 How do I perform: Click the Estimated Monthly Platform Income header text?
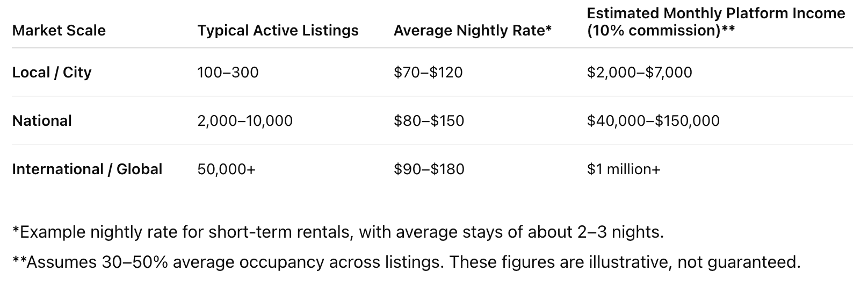[716, 13]
